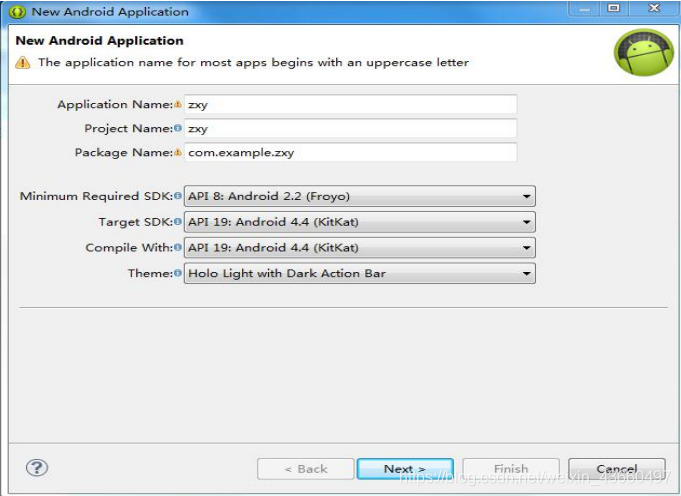The image size is (681, 496).
Task: Open the Compile With dropdown
Action: point(360,248)
